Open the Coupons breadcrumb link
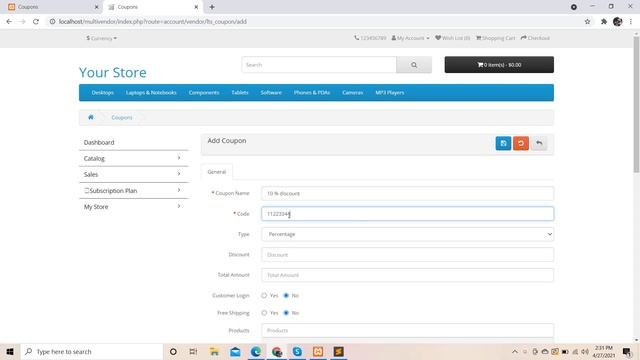 pos(122,117)
